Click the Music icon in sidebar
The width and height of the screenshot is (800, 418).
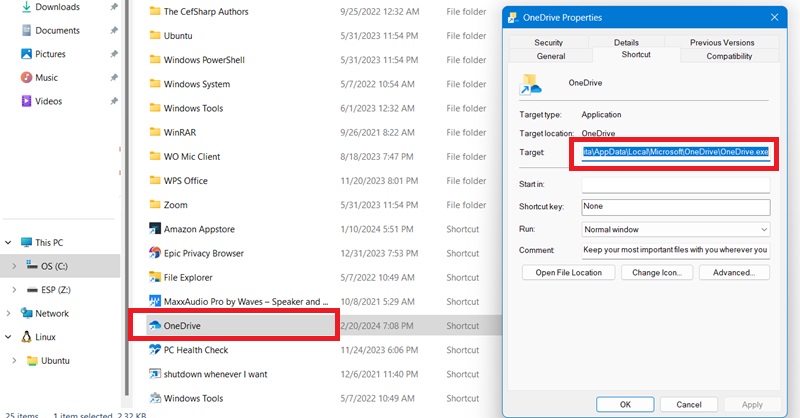(26, 77)
